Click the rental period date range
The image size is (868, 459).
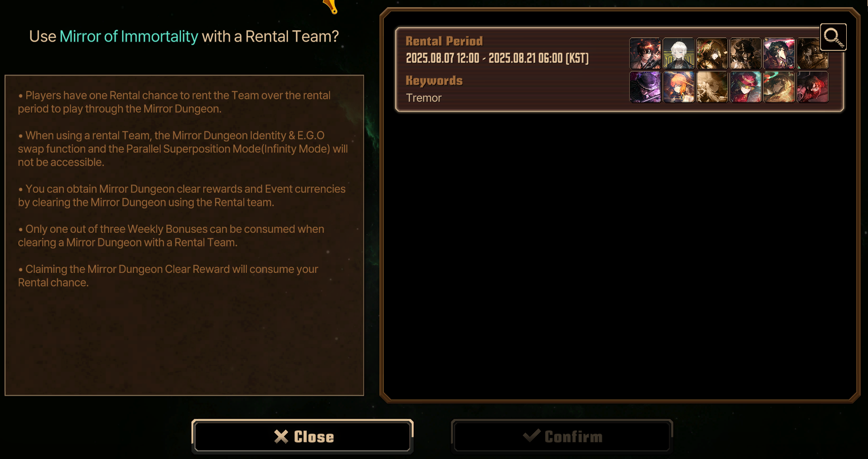coord(497,58)
